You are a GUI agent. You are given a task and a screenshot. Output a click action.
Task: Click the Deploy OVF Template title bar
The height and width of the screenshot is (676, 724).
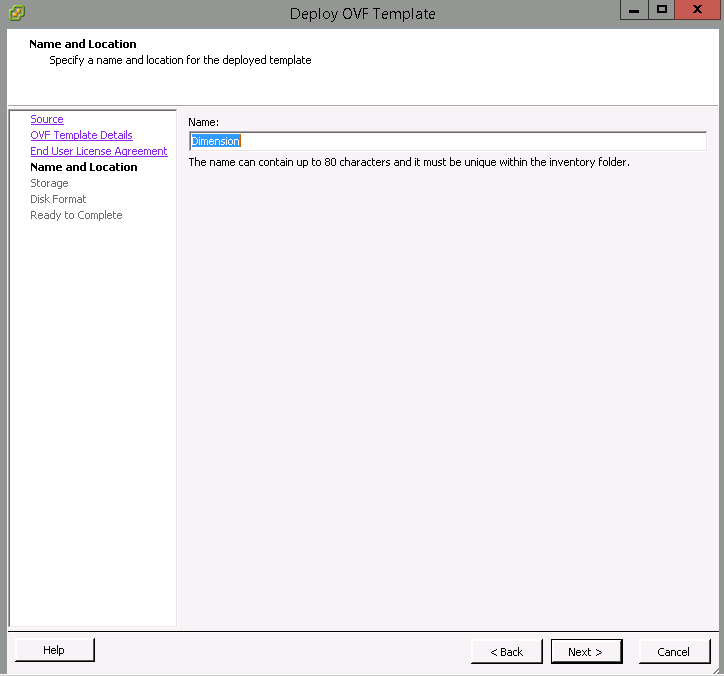click(x=362, y=13)
